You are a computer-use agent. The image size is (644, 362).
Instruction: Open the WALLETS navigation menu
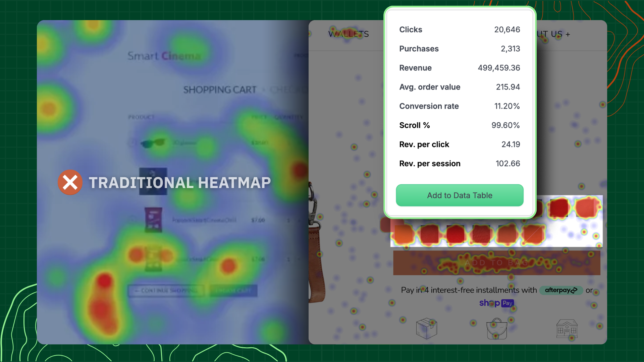pos(348,34)
